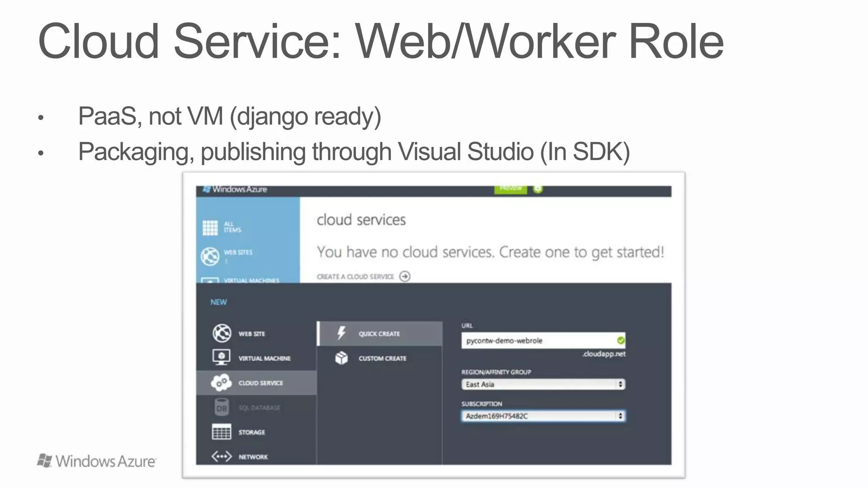This screenshot has width=868, height=488.
Task: Click the Quick Create lightning icon
Action: point(341,333)
